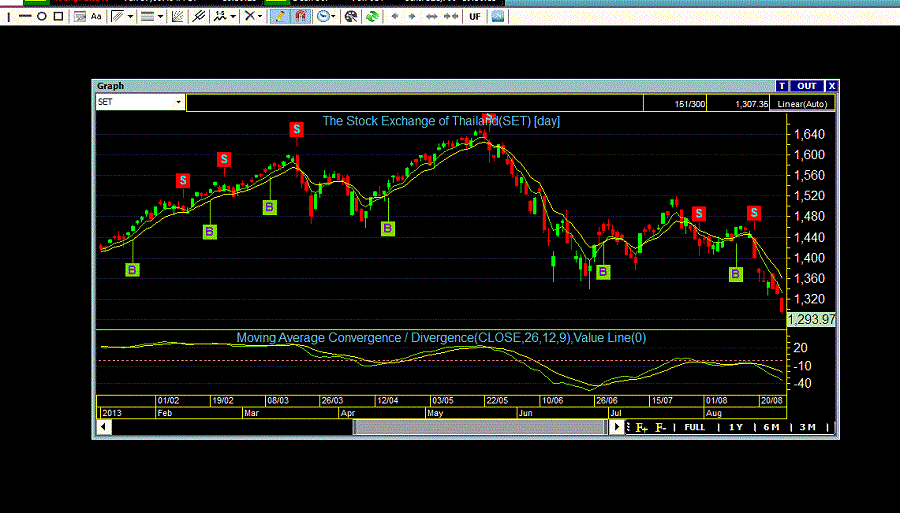This screenshot has height=513, width=900.
Task: Click the toolbar right arrow
Action: pos(412,17)
